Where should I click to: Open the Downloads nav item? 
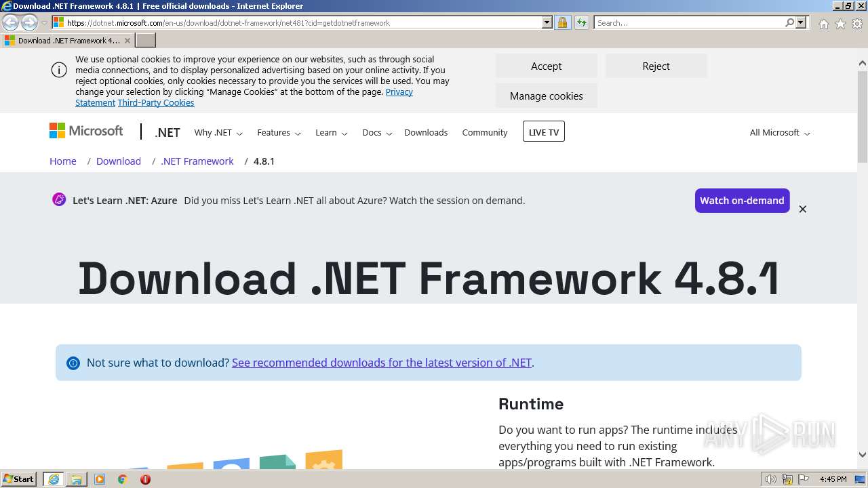click(426, 133)
